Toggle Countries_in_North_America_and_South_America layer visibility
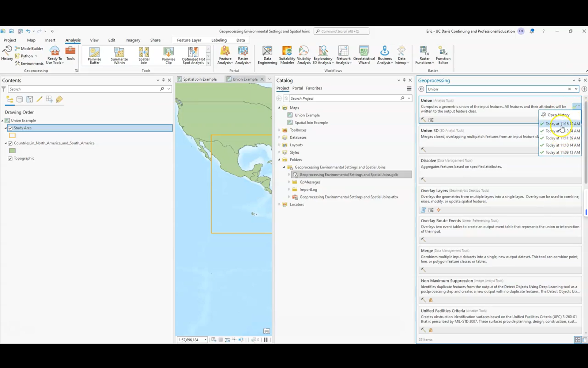 click(10, 143)
